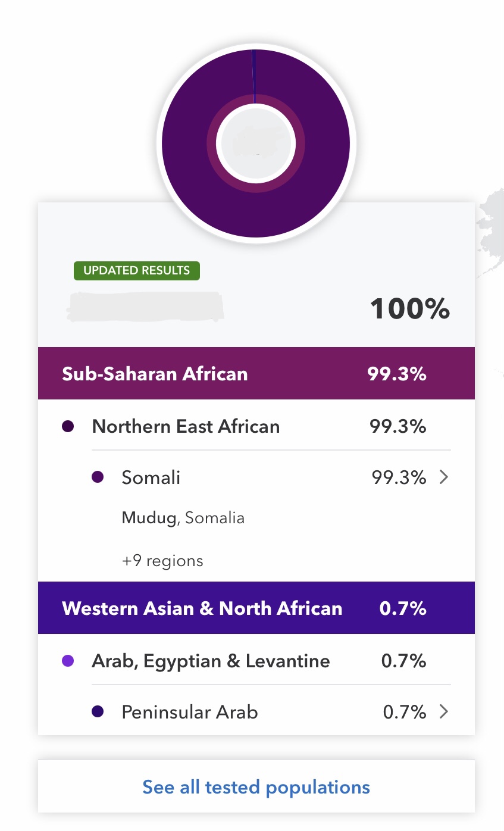Expand Somali details with the chevron arrow

click(443, 477)
